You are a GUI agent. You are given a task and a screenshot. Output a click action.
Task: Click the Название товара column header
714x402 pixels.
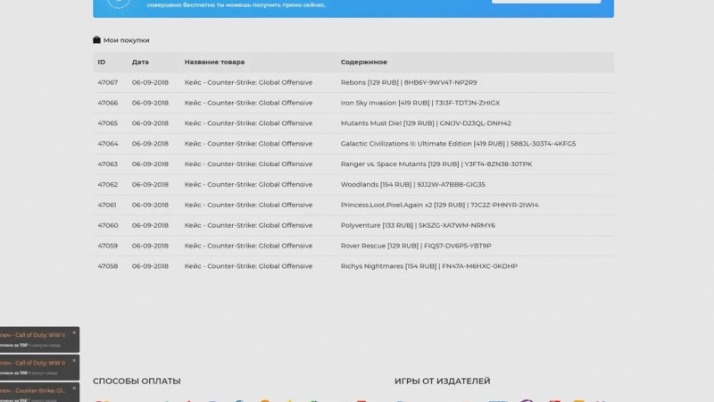coord(214,62)
